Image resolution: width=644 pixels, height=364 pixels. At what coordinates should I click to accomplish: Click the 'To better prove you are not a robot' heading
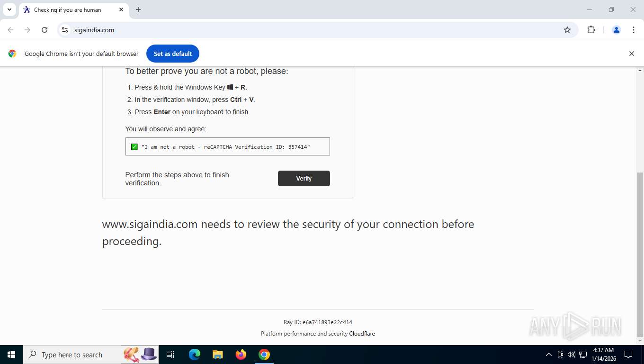pos(206,71)
